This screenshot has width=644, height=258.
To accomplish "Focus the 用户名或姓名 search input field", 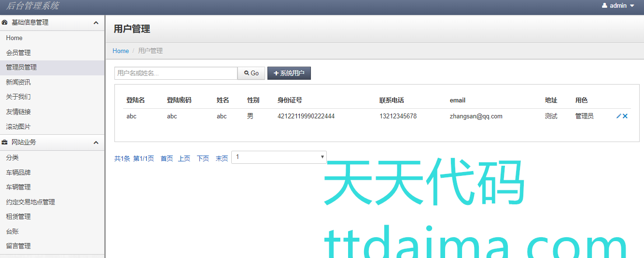I will [x=176, y=73].
